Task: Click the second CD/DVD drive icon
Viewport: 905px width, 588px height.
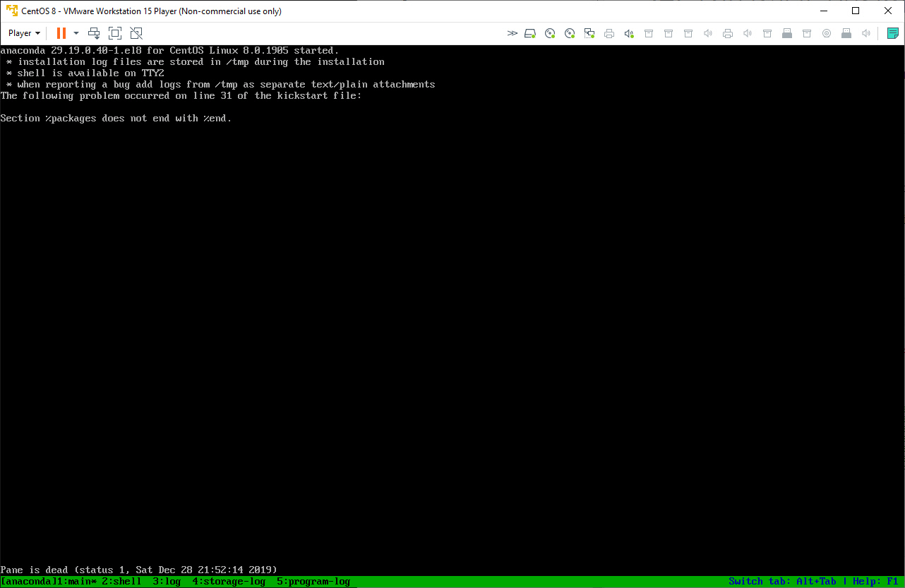Action: 570,32
